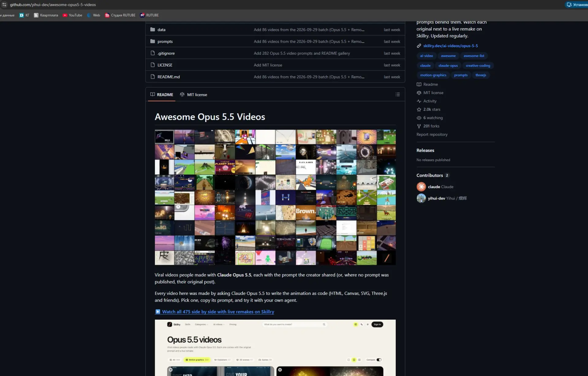Open the README outline list icon

[x=398, y=94]
